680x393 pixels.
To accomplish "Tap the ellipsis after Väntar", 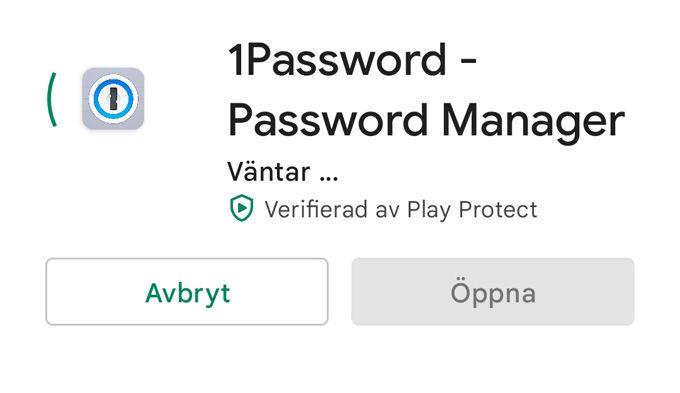I will [x=328, y=178].
